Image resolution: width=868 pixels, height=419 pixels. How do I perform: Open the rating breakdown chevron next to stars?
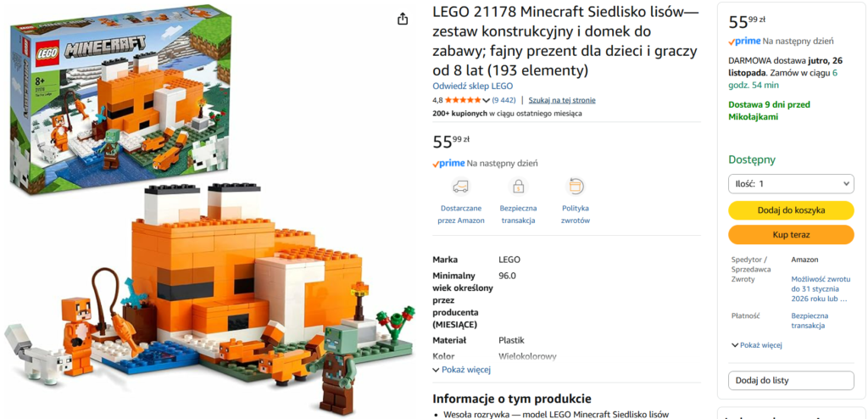point(486,100)
